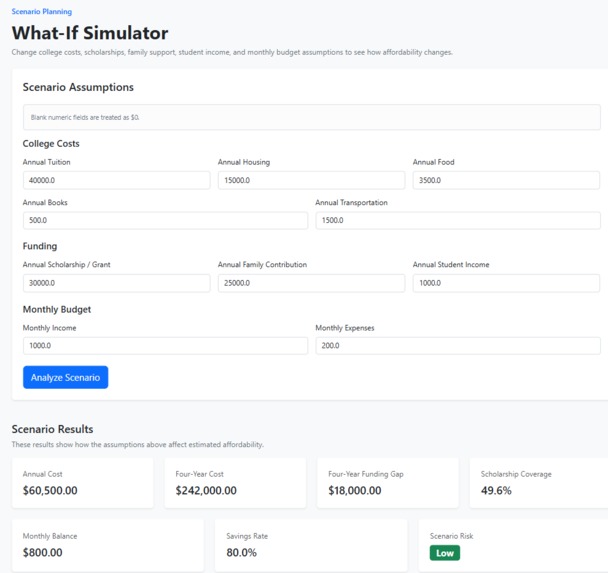Click the Monthly Income input field
The image size is (608, 573).
tap(165, 346)
